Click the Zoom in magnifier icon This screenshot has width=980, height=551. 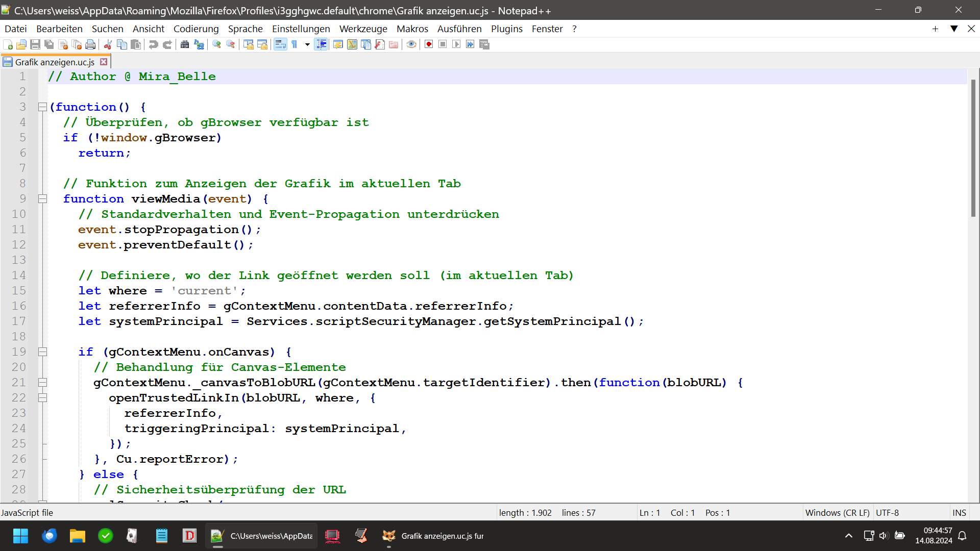click(x=216, y=45)
